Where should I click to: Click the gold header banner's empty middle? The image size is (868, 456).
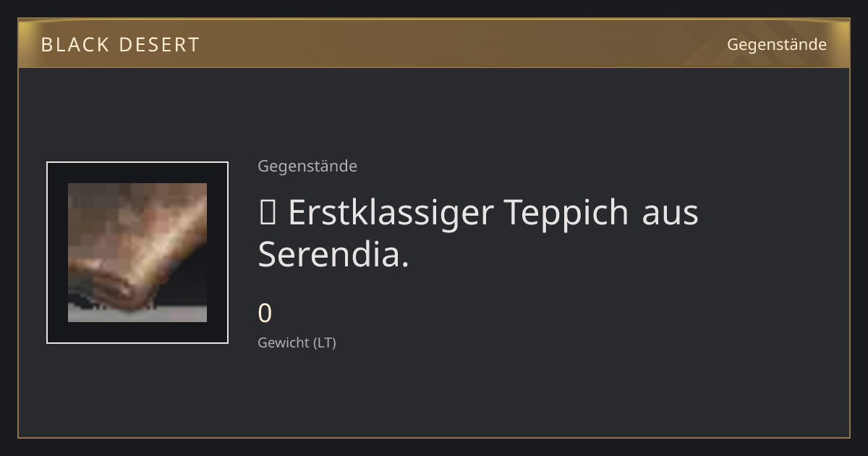click(x=463, y=43)
